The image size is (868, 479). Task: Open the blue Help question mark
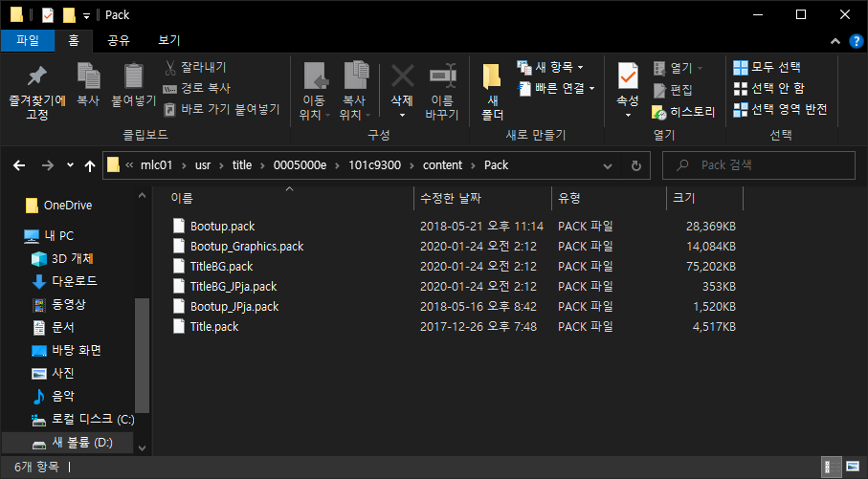[x=857, y=41]
